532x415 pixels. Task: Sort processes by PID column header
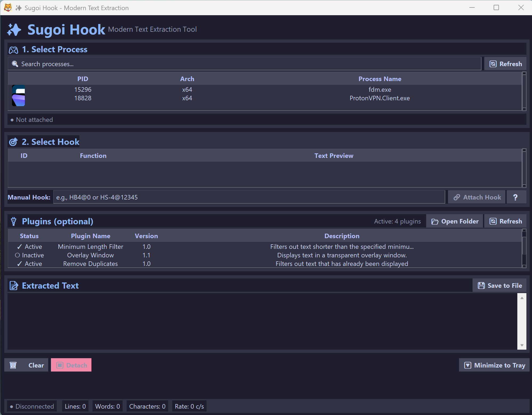click(x=83, y=79)
